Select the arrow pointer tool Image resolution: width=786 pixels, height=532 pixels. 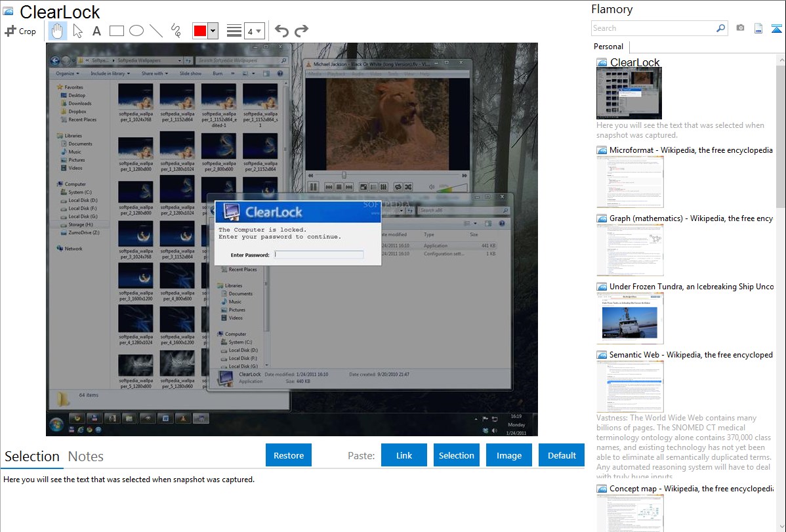77,31
